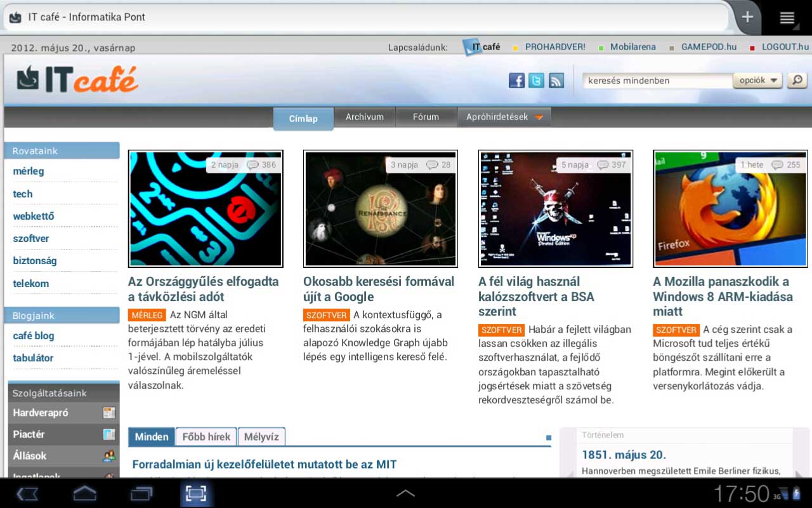Click the SZOFTVER tag on Mozilla article
The width and height of the screenshot is (812, 508).
coord(676,330)
